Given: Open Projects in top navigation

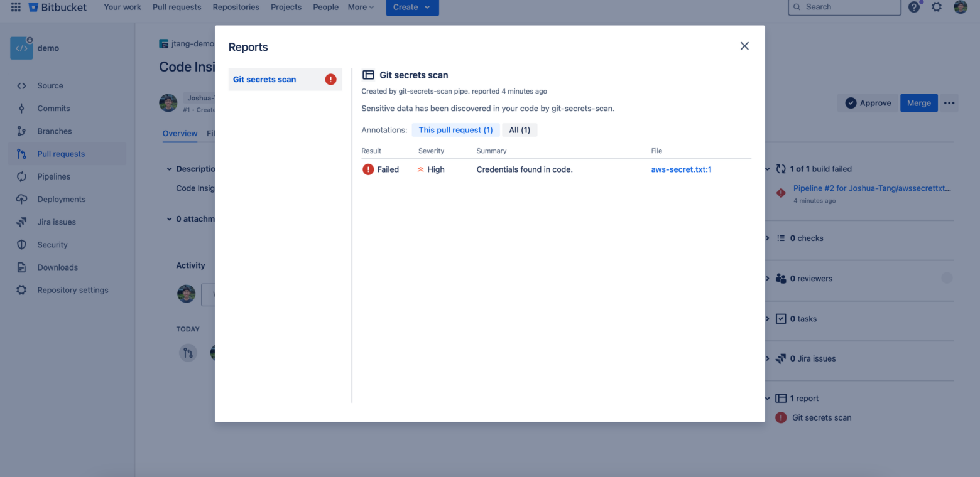Looking at the screenshot, I should click(286, 7).
